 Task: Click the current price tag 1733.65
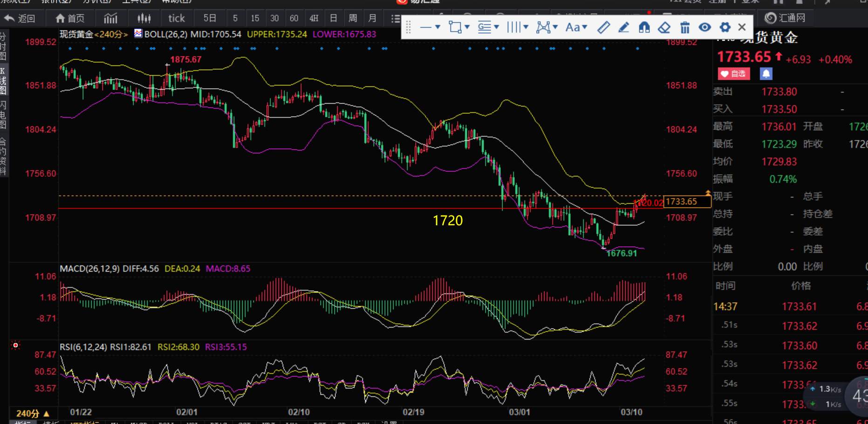tap(687, 202)
